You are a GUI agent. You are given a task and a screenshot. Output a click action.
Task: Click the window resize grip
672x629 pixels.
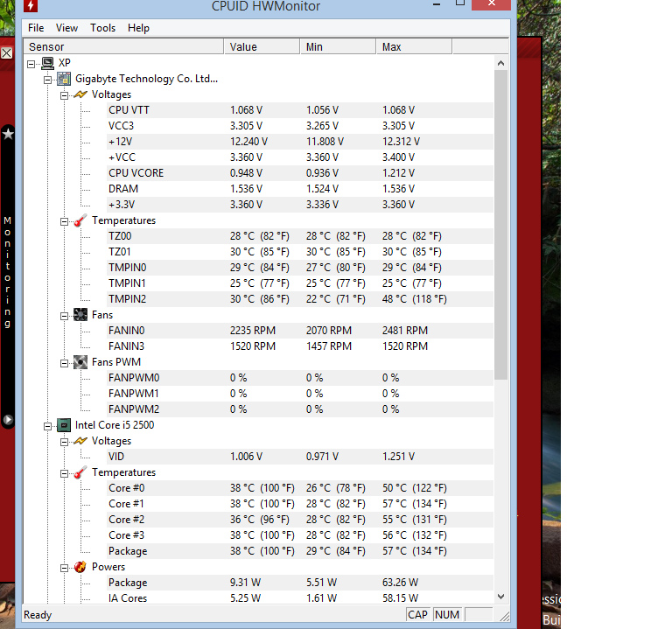tap(505, 616)
